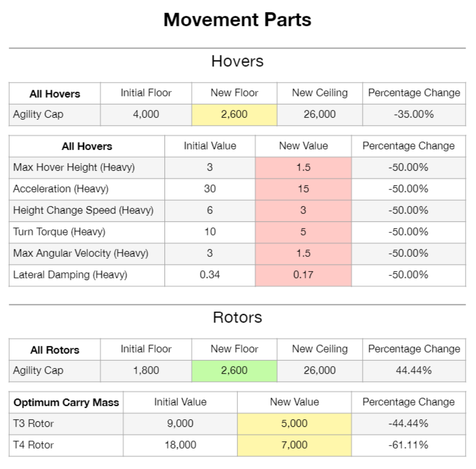This screenshot has width=476, height=469.
Task: Click the -35.00% percentage change cell
Action: [x=414, y=114]
